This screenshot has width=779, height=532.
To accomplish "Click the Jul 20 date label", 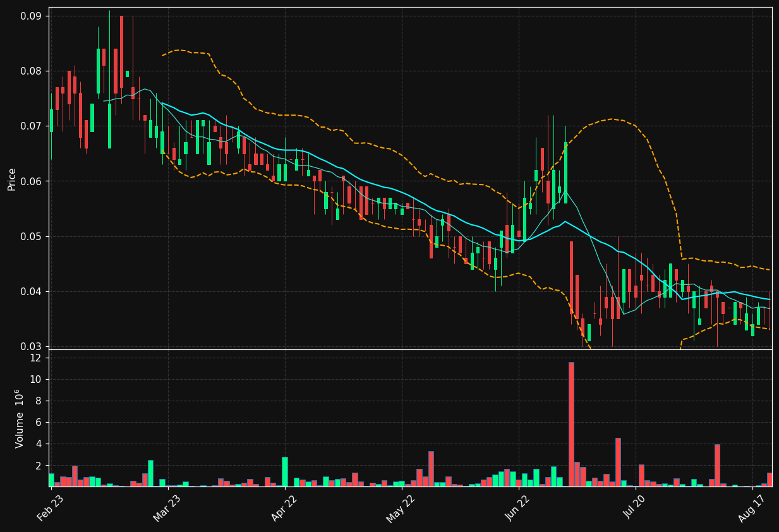I will pyautogui.click(x=636, y=507).
